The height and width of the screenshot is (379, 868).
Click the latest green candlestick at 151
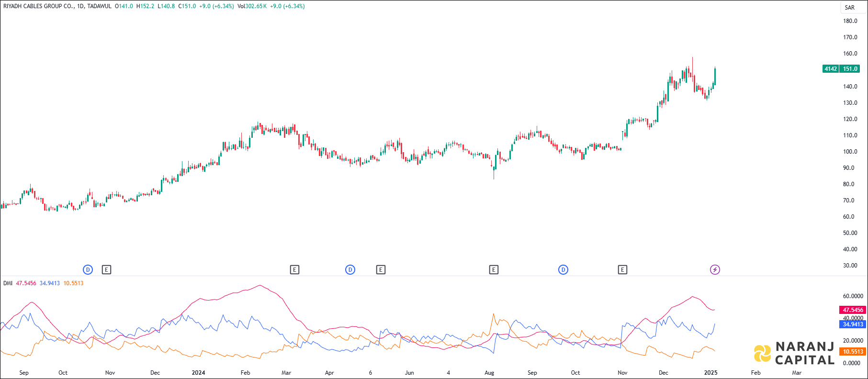click(715, 76)
